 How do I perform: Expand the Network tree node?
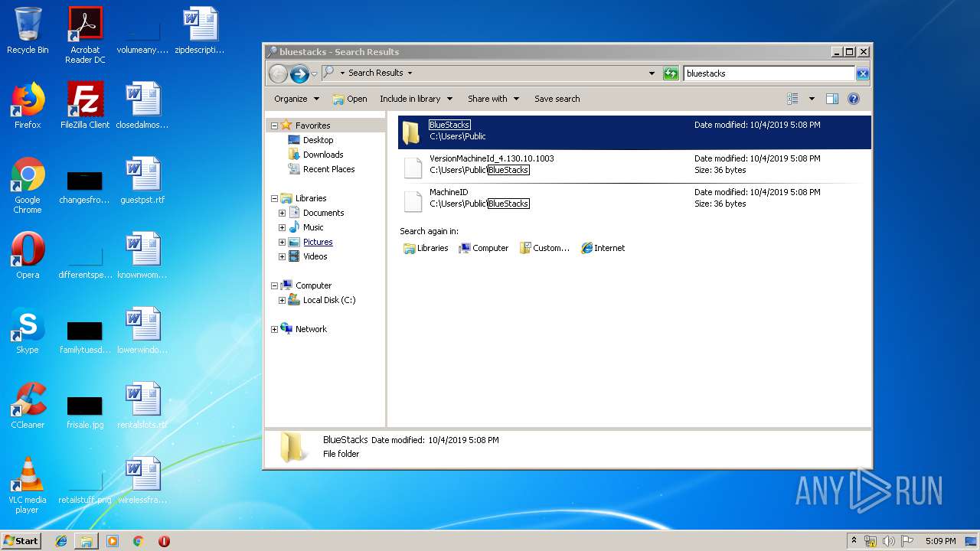coord(274,329)
